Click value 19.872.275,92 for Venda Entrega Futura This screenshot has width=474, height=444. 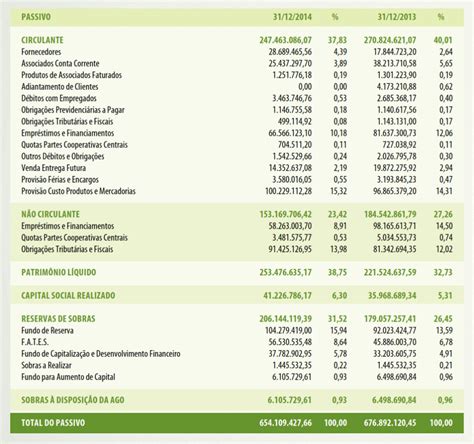pyautogui.click(x=395, y=168)
